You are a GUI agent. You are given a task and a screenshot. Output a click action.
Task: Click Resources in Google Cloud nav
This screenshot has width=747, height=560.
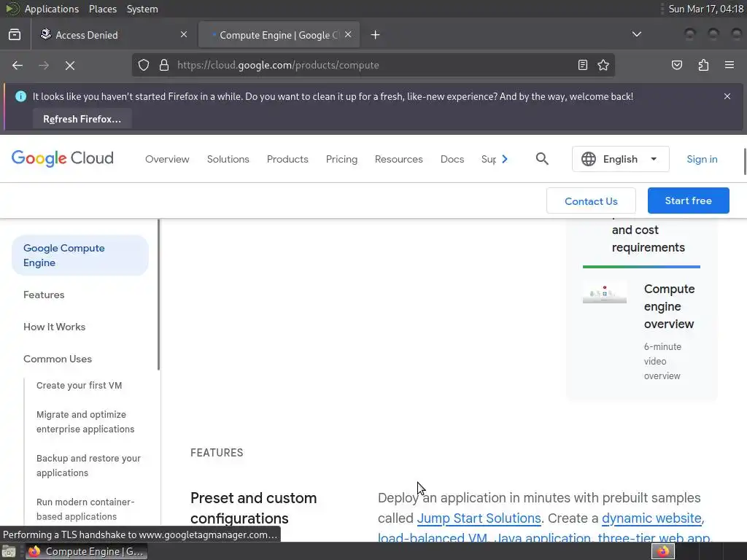(x=399, y=159)
